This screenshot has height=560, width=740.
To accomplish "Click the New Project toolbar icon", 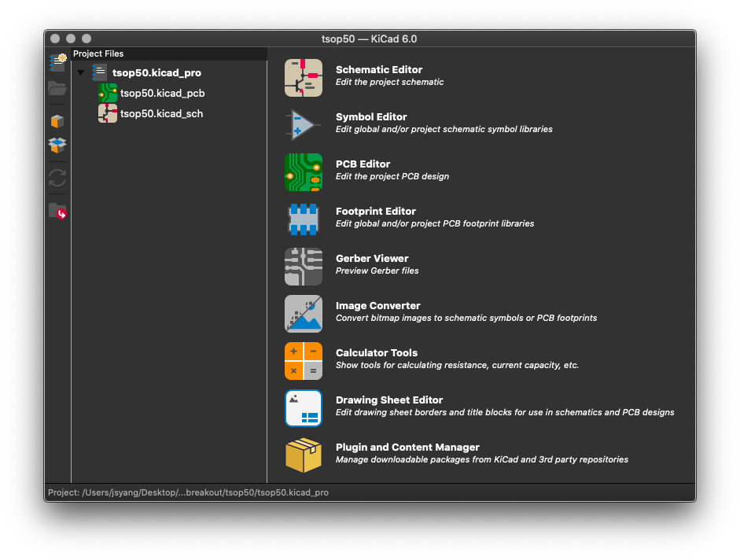I will click(x=57, y=63).
